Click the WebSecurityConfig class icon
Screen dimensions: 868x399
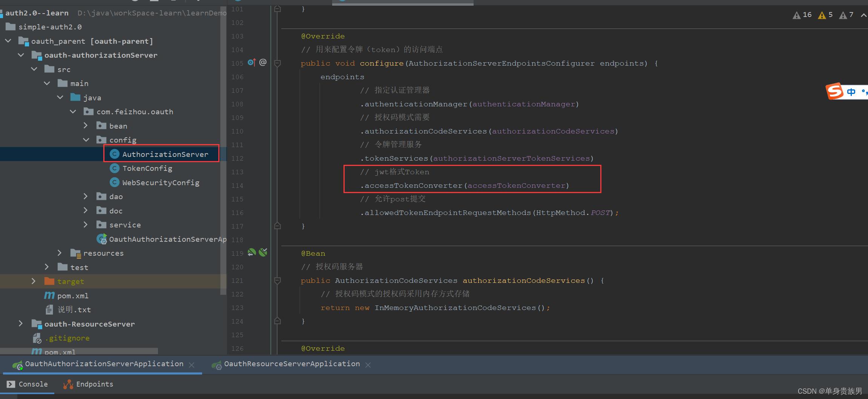pyautogui.click(x=115, y=183)
